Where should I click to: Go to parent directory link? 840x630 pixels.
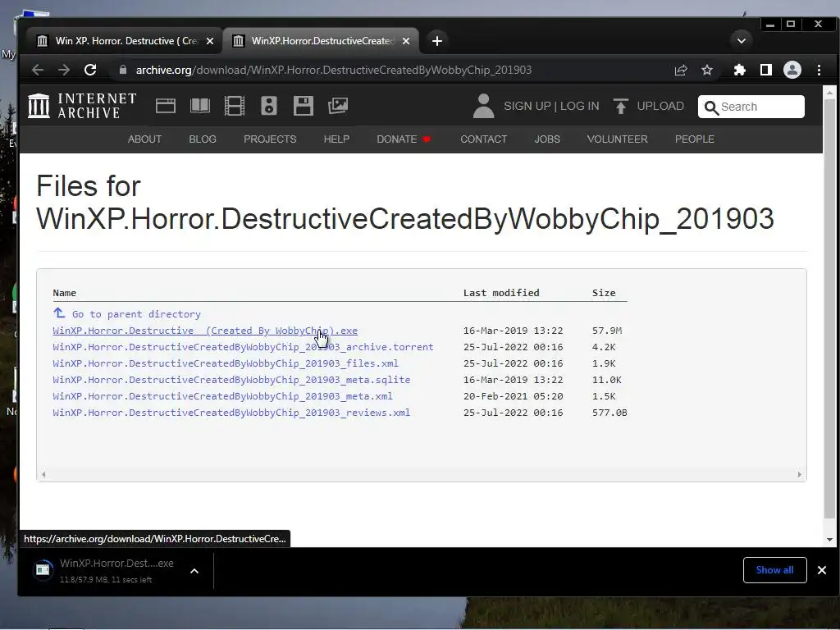(x=136, y=314)
